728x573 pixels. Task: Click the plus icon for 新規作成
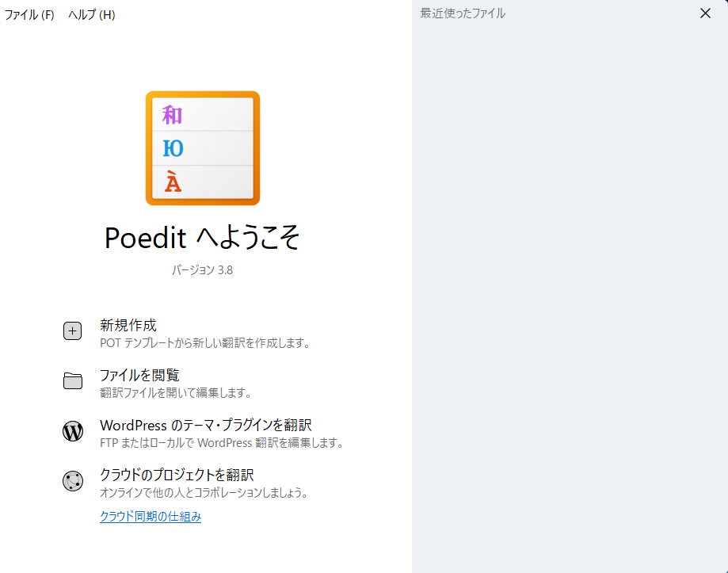click(72, 332)
